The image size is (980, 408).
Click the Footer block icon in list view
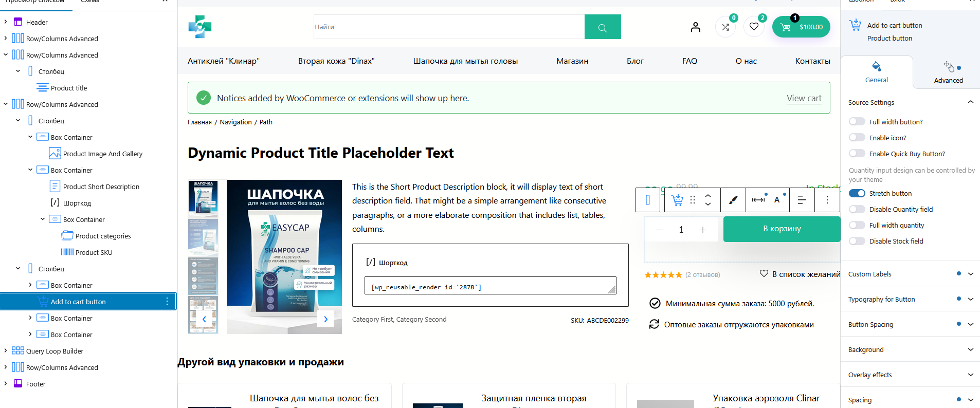point(18,383)
